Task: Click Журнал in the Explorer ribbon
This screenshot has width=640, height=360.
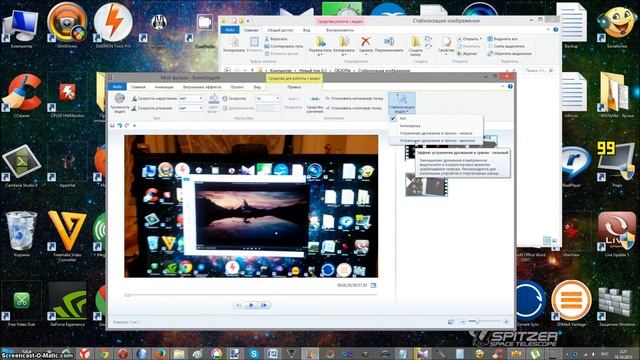Action: 467,53
